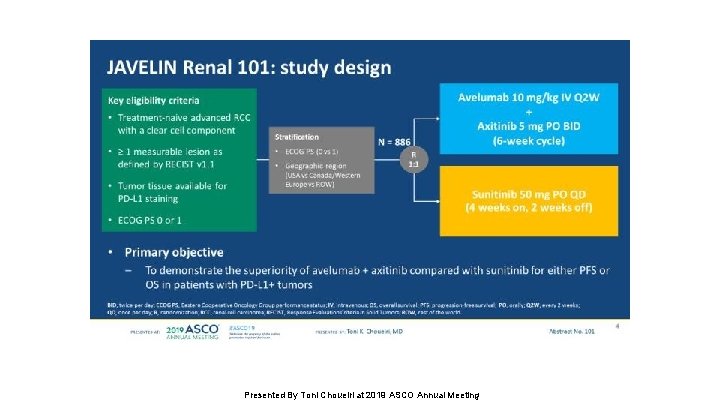
Task: Click the abbreviations footnote starting with 'BID'
Action: click(x=343, y=309)
